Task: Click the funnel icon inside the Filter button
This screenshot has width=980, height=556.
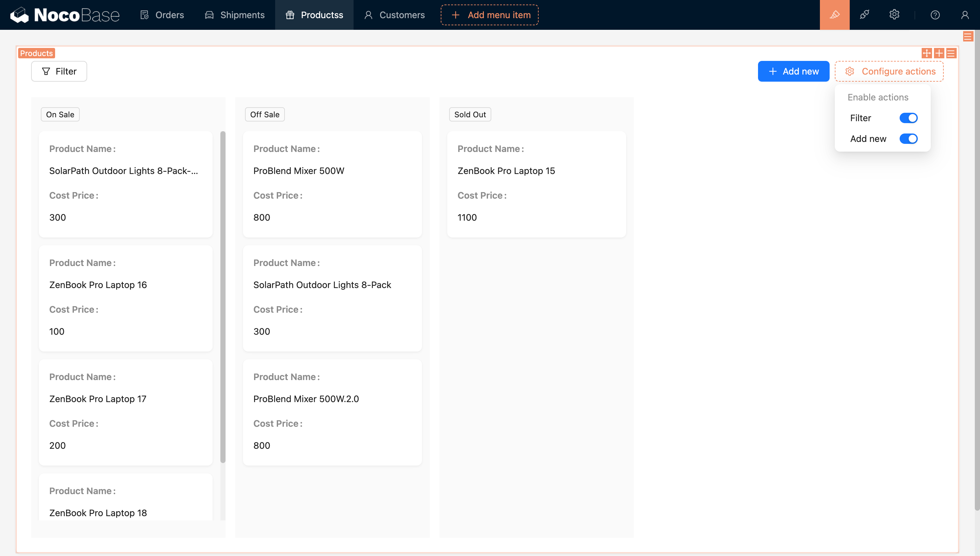Action: point(46,71)
